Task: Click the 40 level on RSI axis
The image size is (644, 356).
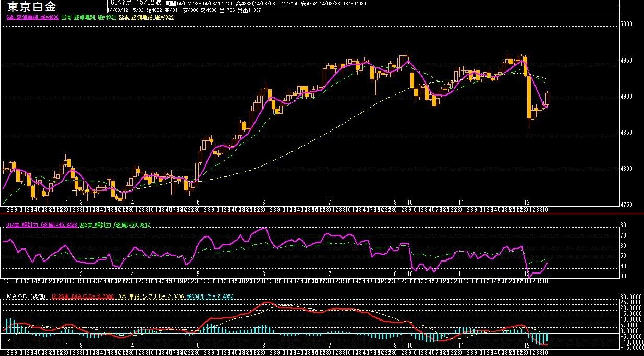Action: click(x=623, y=266)
